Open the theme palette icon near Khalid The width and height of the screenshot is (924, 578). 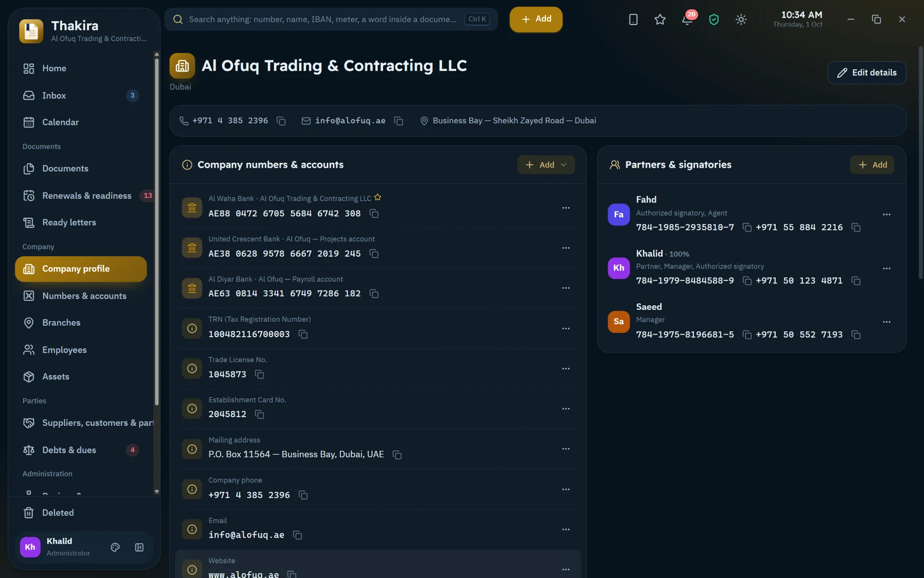tap(115, 547)
